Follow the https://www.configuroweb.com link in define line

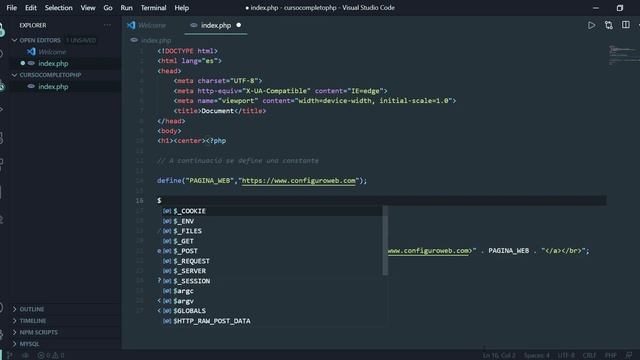[x=299, y=180]
